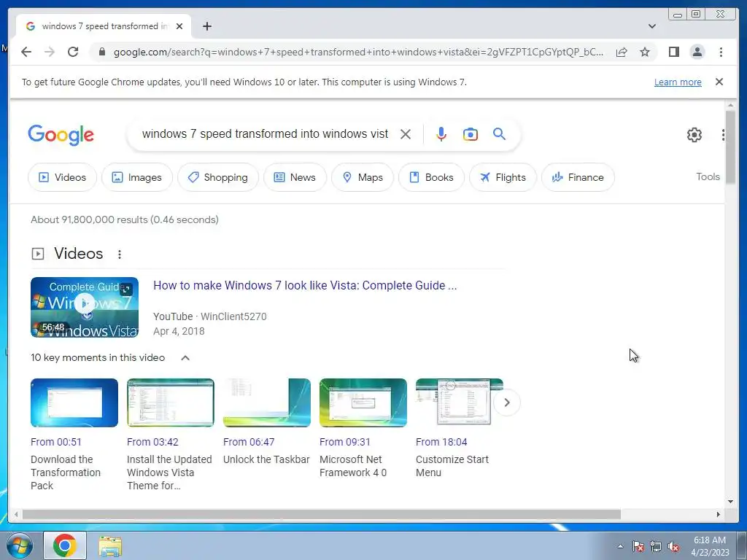Screen dimensions: 747x560
Task: Filter results by Books
Action: click(x=431, y=177)
